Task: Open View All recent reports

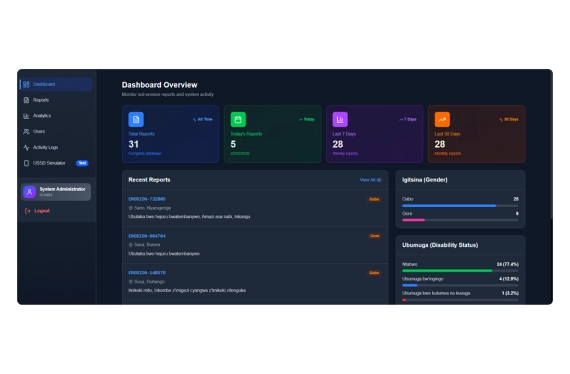Action: tap(370, 180)
